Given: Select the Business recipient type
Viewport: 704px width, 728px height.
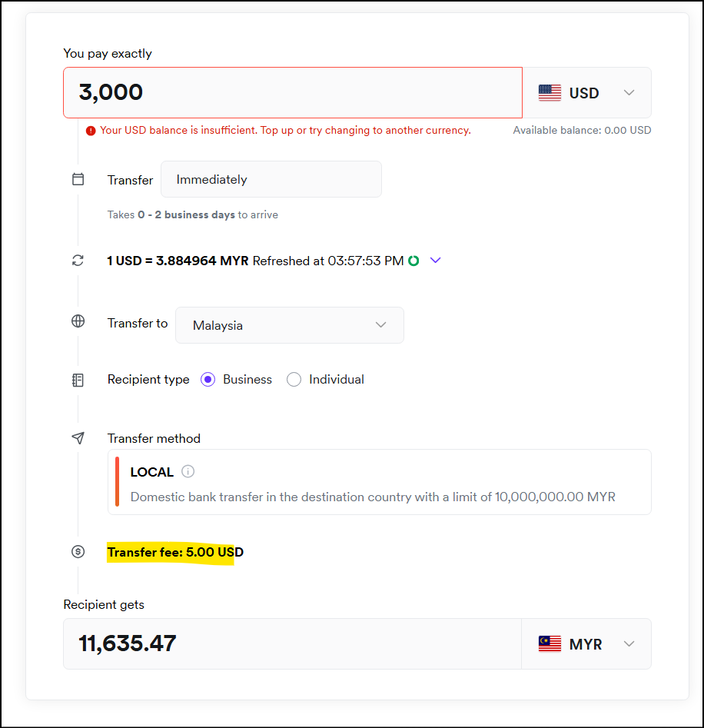Looking at the screenshot, I should (208, 380).
